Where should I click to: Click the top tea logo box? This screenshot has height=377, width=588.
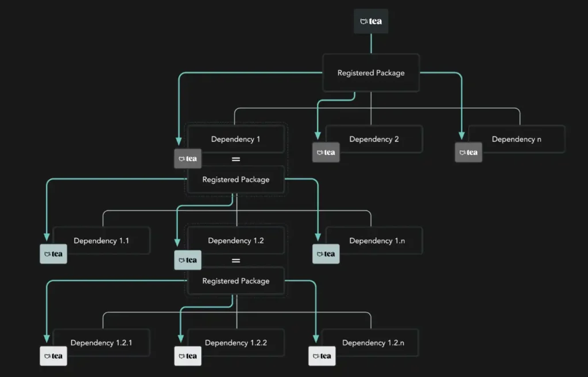coord(371,21)
